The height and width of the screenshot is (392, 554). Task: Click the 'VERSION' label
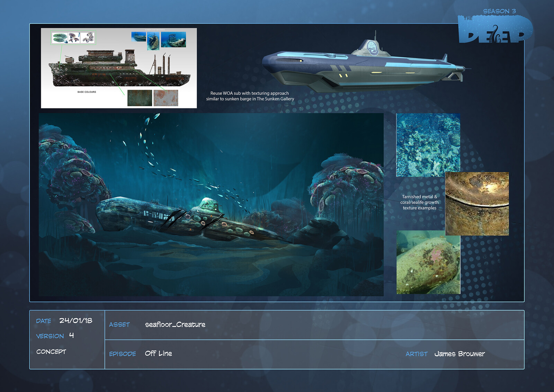coord(50,336)
